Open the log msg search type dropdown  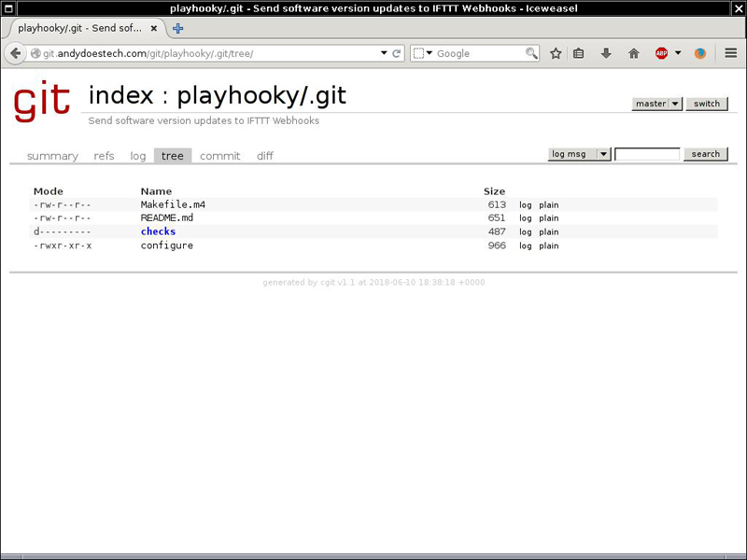(x=579, y=154)
